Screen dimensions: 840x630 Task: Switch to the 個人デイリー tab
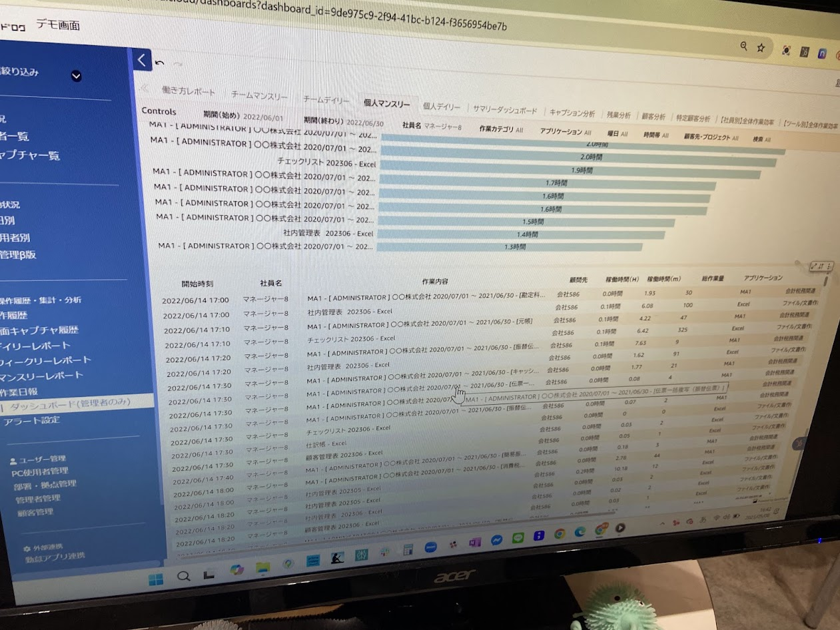441,107
